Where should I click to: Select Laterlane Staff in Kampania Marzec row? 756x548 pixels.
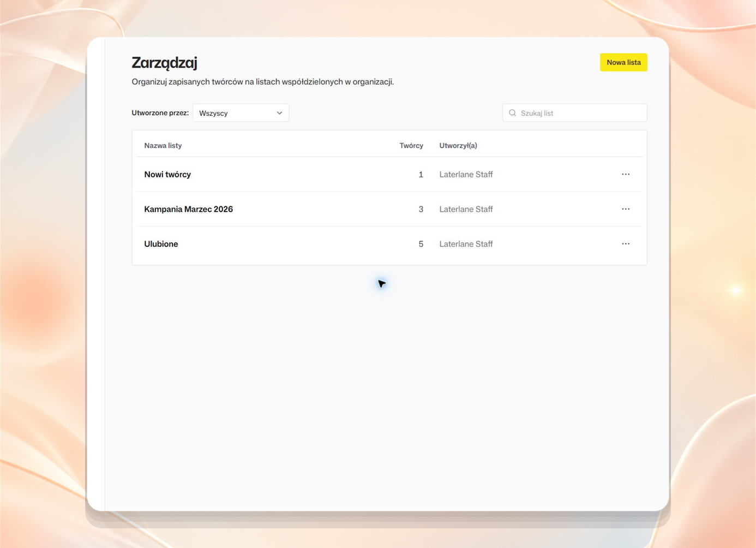click(466, 209)
